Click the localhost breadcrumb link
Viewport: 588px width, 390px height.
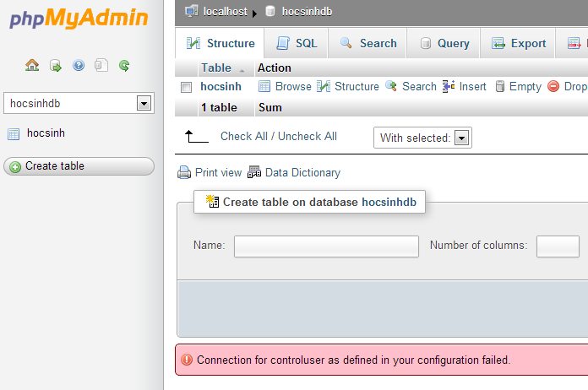point(226,12)
